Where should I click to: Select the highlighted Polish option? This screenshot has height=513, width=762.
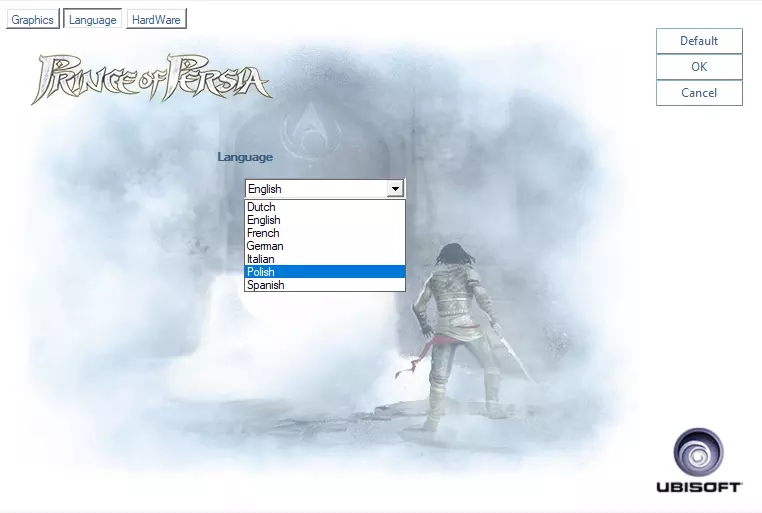[325, 272]
